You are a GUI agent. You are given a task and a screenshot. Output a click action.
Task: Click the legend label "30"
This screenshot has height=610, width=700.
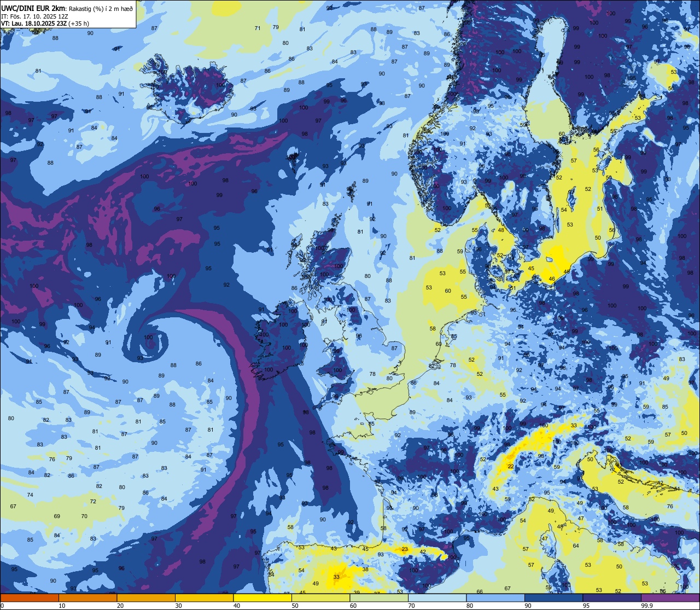[x=178, y=606]
